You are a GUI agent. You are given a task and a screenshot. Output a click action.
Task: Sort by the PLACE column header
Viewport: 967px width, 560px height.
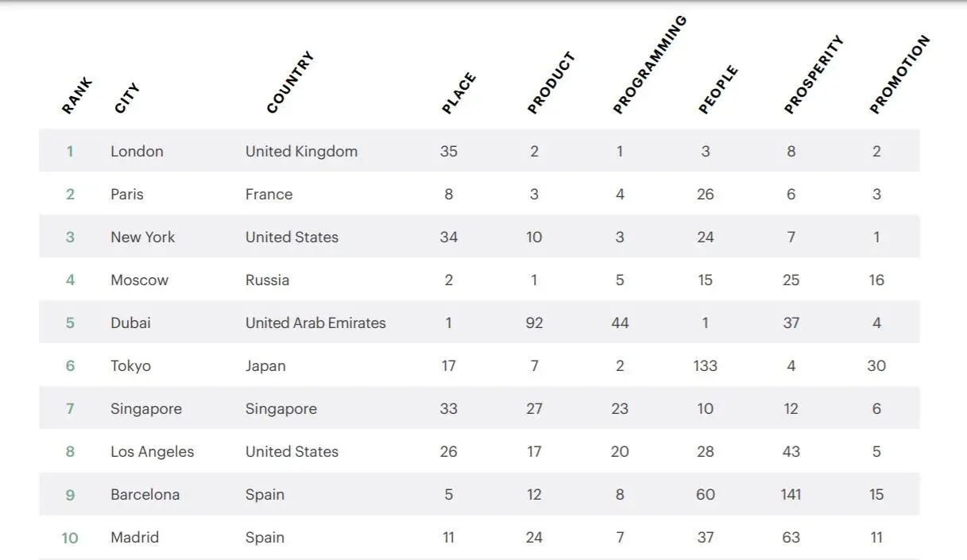click(x=458, y=93)
